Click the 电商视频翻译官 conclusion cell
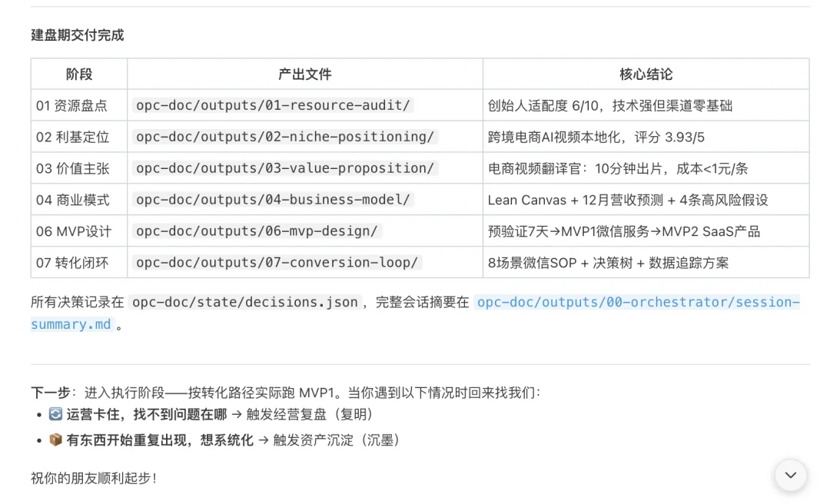The image size is (830, 504). pos(646,168)
